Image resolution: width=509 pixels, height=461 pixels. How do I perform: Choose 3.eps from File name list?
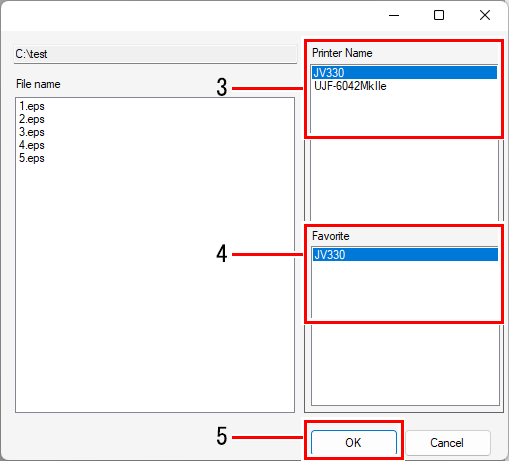[32, 132]
